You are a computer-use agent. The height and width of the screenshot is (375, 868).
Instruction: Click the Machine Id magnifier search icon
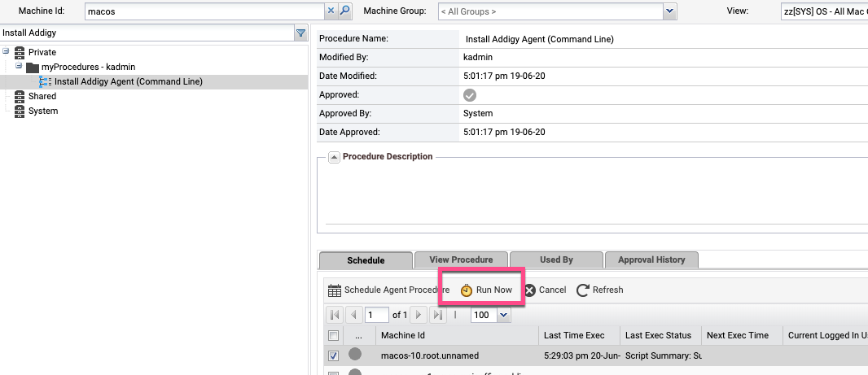(344, 11)
